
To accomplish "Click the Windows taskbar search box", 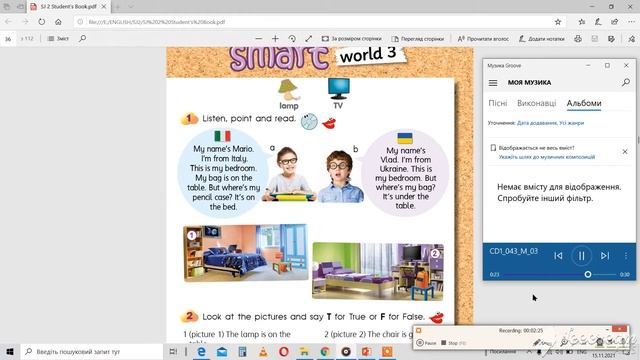I will tap(92, 351).
